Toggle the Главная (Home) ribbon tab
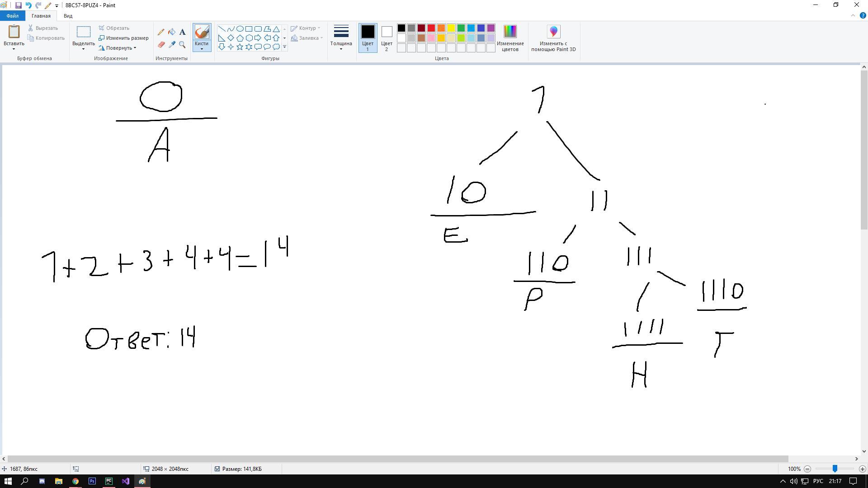868x488 pixels. (41, 15)
